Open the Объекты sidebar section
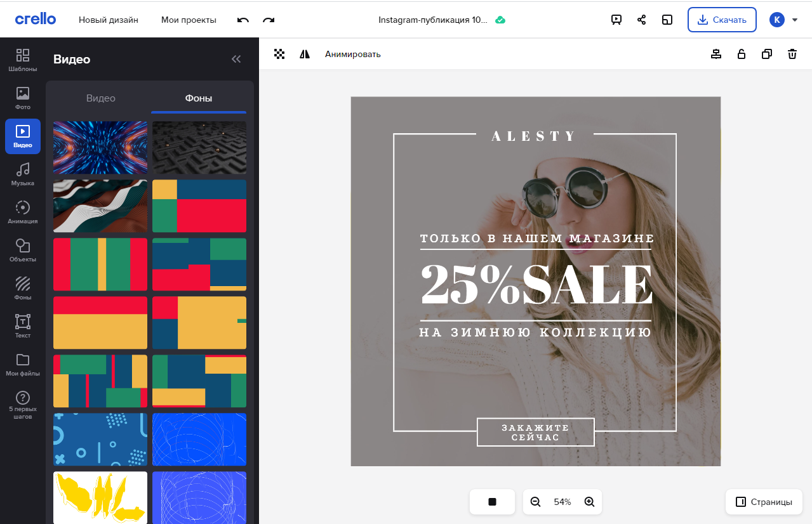The width and height of the screenshot is (812, 524). [x=23, y=250]
